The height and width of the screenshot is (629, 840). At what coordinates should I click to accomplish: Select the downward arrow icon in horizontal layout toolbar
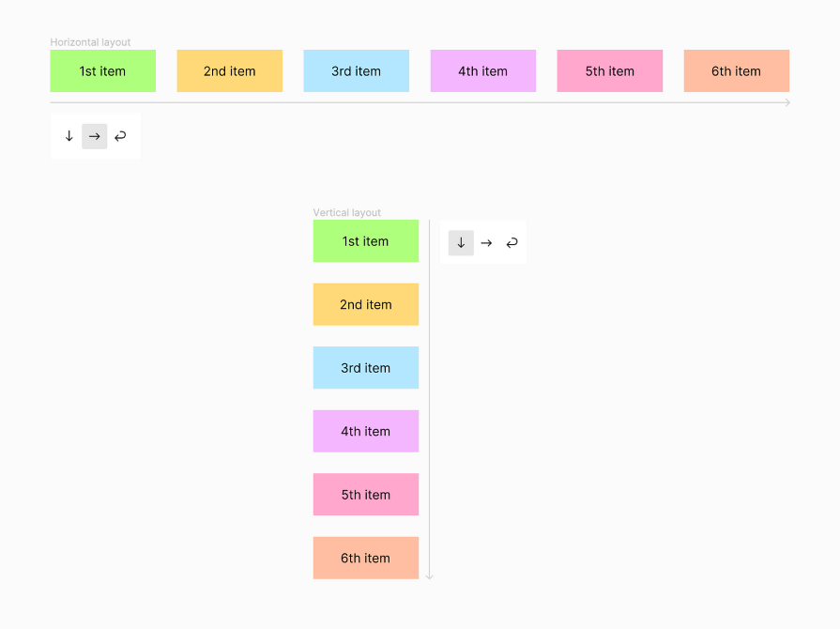69,136
